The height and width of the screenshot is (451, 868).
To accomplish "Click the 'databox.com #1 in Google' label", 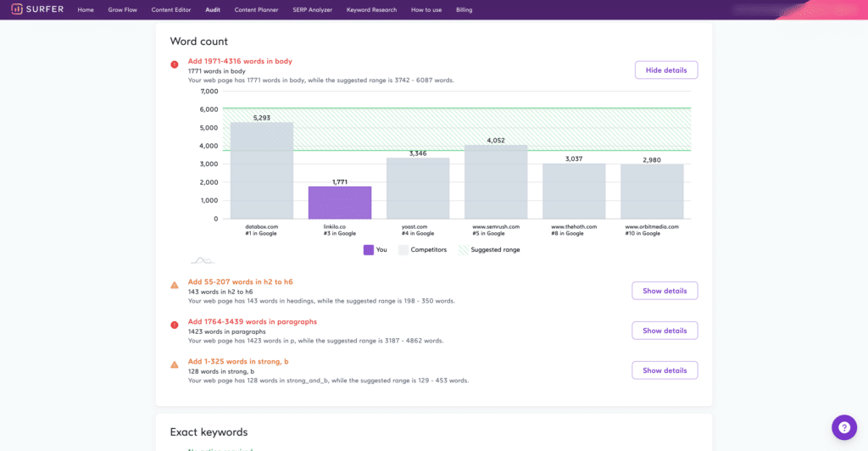I will point(262,230).
